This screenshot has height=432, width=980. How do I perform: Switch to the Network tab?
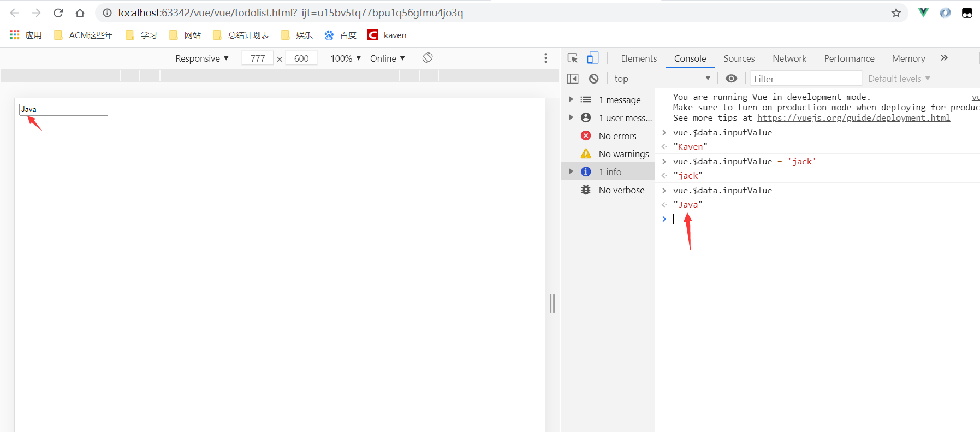click(789, 58)
